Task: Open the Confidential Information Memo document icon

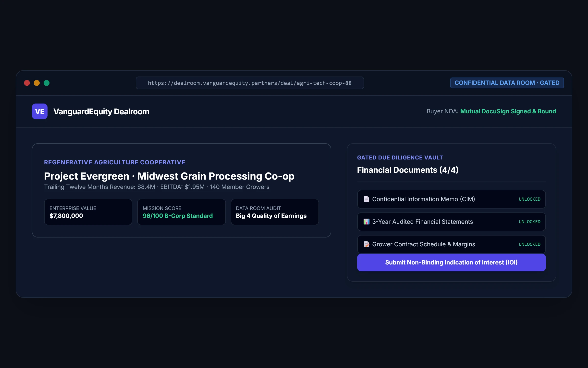Action: [367, 199]
